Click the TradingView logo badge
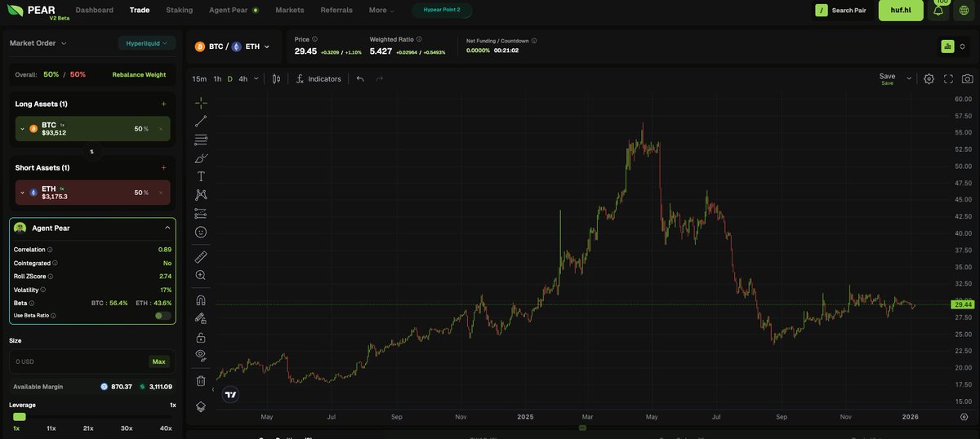Screen dimensions: 980x439 tap(230, 394)
